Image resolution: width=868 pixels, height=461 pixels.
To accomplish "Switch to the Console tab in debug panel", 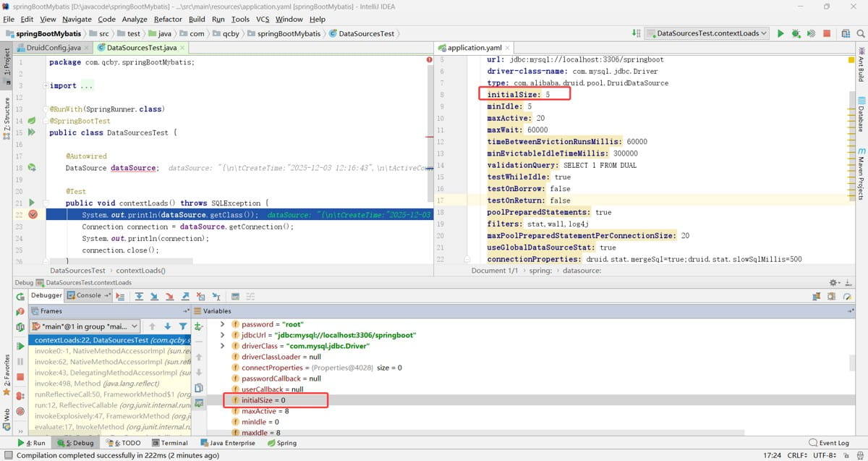I will click(89, 295).
